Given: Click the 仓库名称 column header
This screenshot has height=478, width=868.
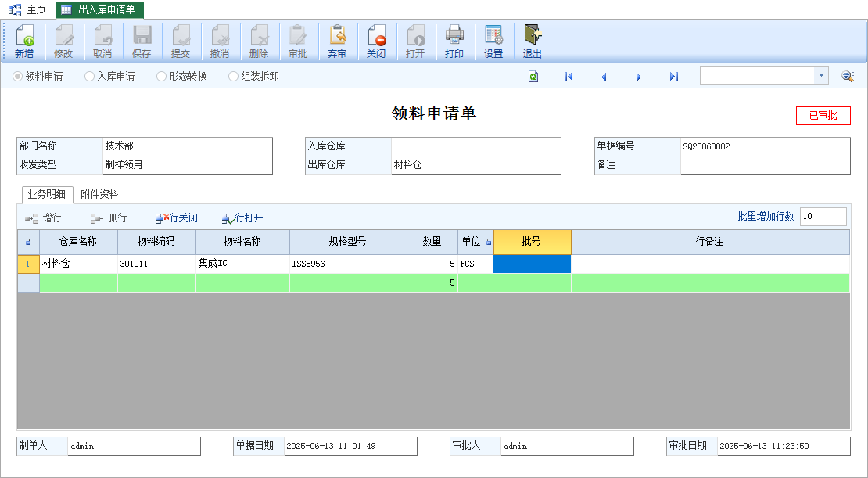Looking at the screenshot, I should [78, 242].
